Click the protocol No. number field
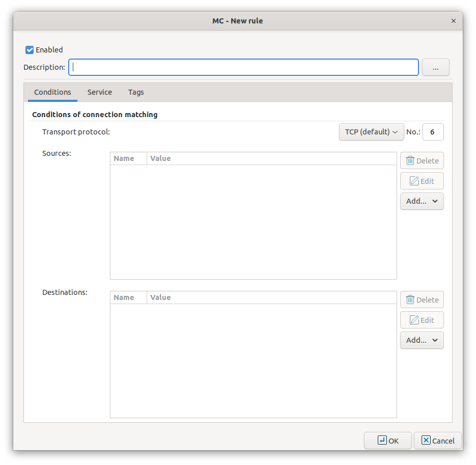The width and height of the screenshot is (476, 465). pyautogui.click(x=433, y=132)
